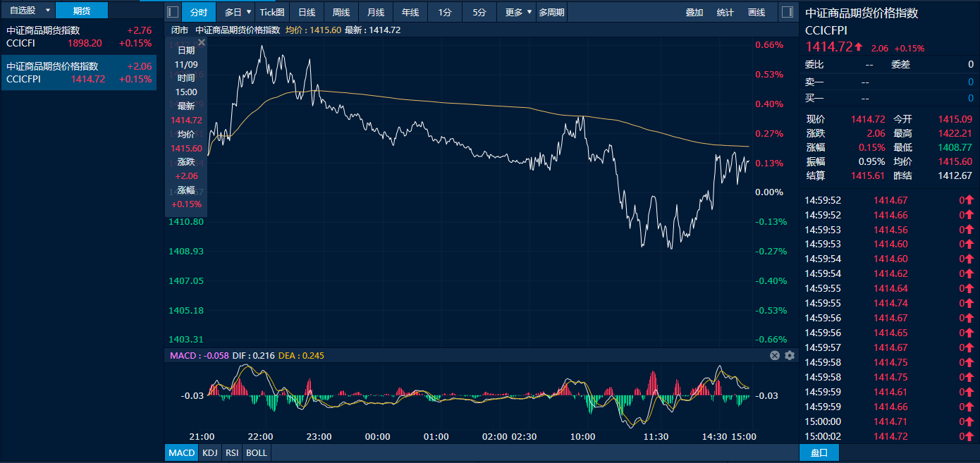This screenshot has width=980, height=463.
Task: Click the 统计 statistics button
Action: point(725,12)
